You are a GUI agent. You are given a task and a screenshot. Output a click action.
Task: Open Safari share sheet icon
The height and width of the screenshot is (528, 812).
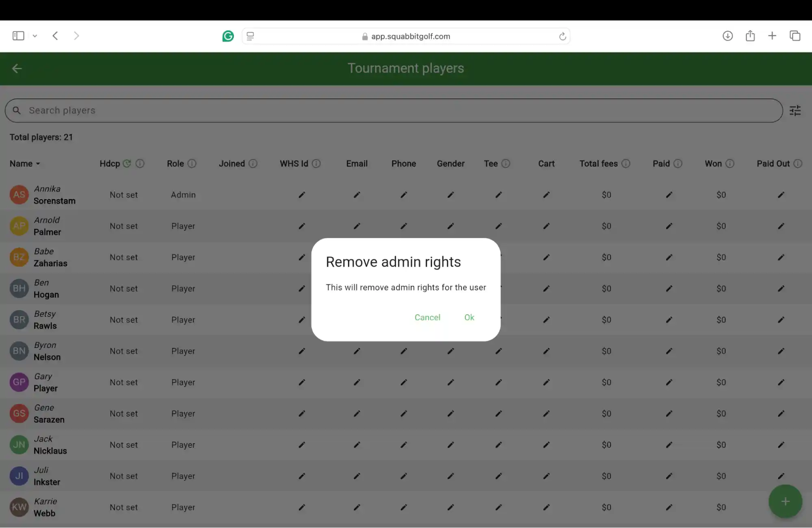point(750,36)
